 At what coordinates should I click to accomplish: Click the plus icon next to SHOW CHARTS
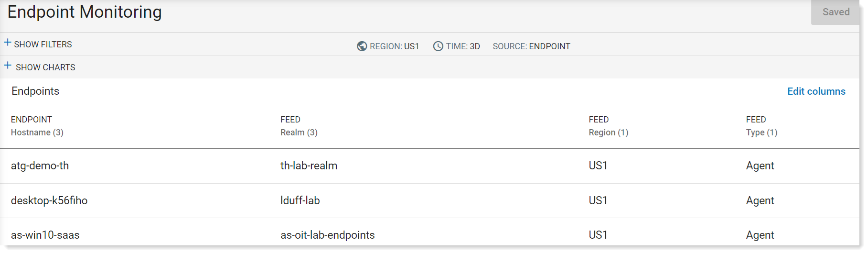8,66
